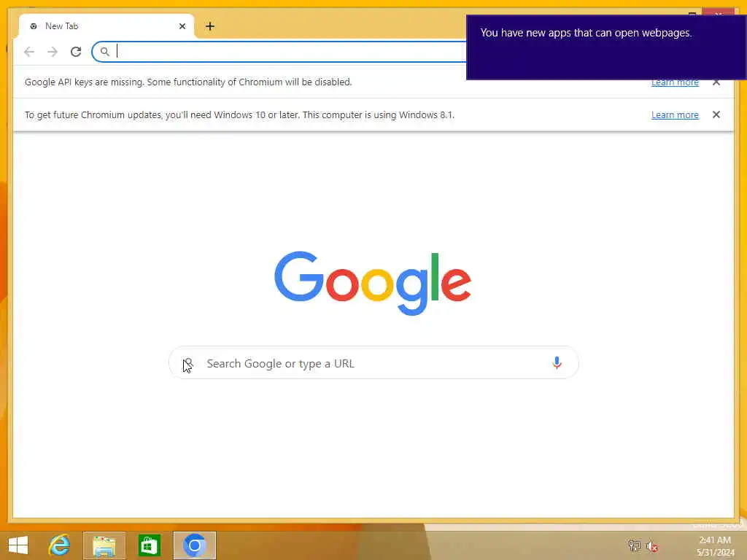Launch Internet Explorer from the taskbar
The image size is (747, 560).
(x=60, y=545)
